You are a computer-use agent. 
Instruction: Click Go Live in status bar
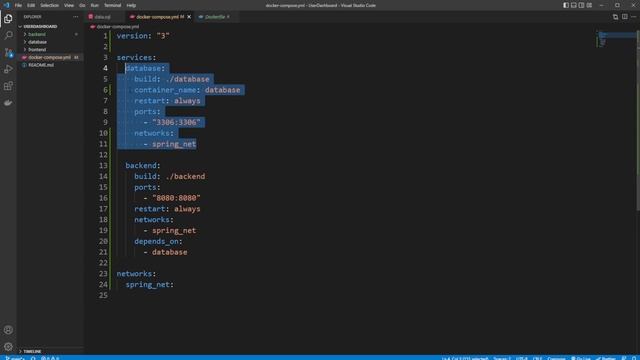581,358
